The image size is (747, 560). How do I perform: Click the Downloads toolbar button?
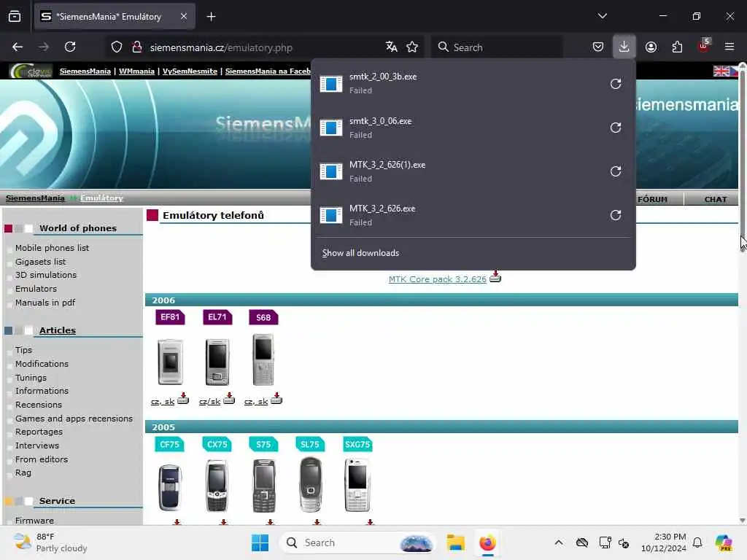coord(624,47)
